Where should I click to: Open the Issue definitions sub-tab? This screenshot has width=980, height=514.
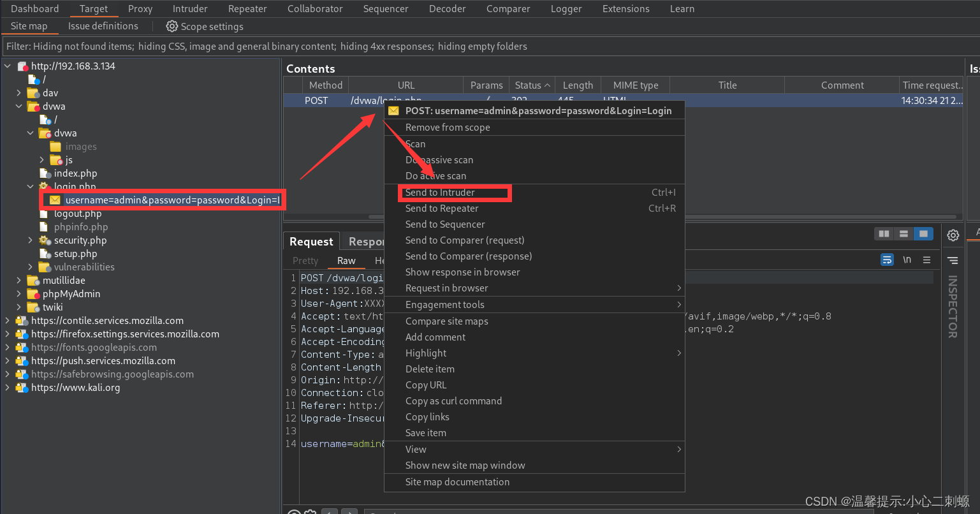point(103,26)
